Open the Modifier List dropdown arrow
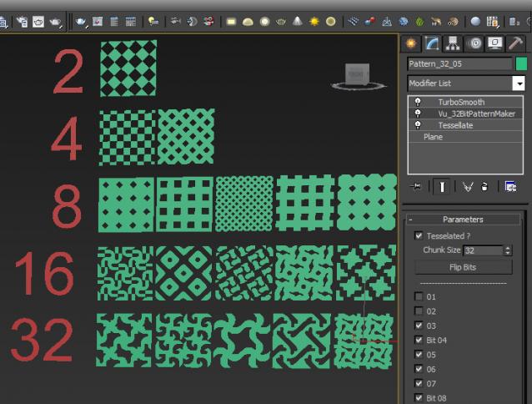The height and width of the screenshot is (404, 532). [519, 83]
